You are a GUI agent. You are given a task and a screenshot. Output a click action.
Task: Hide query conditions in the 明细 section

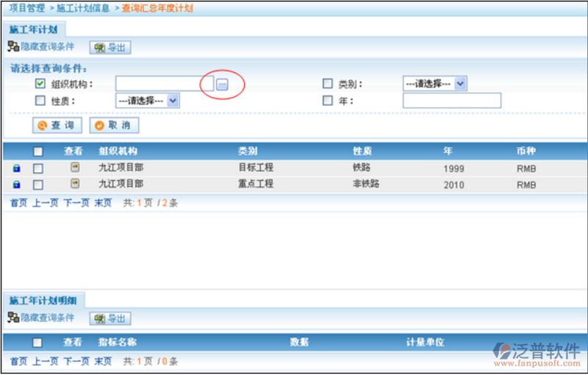click(47, 317)
